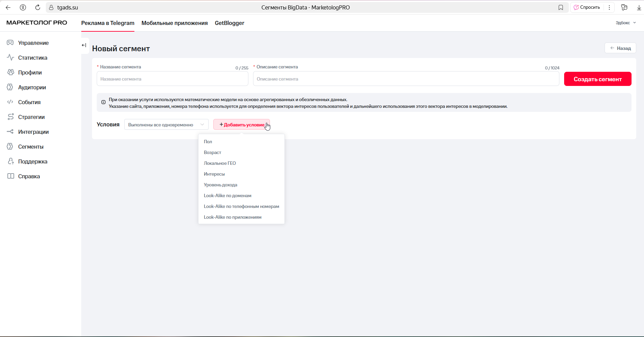
Task: Go back using the 'Назад' button
Action: 620,48
